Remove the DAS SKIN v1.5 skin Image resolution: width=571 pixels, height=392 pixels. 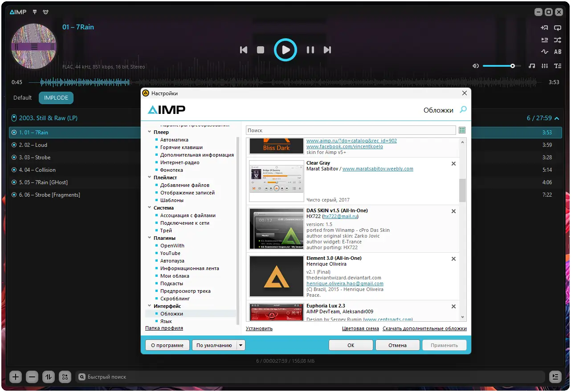click(453, 211)
